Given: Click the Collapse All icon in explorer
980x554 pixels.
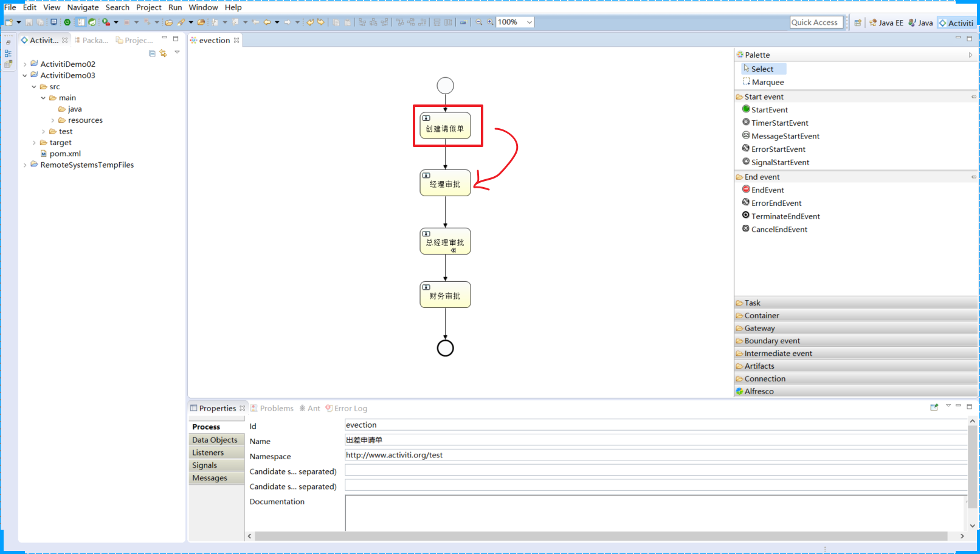Looking at the screenshot, I should [152, 53].
